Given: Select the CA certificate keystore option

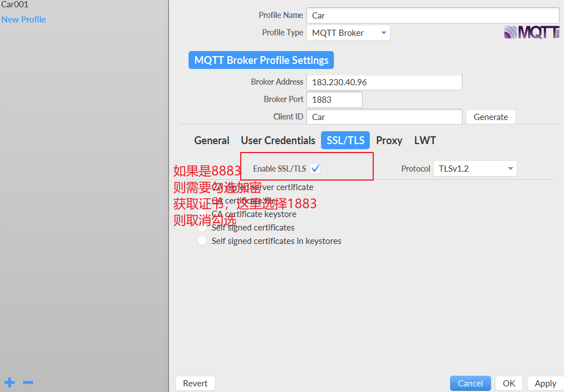Looking at the screenshot, I should [x=202, y=214].
